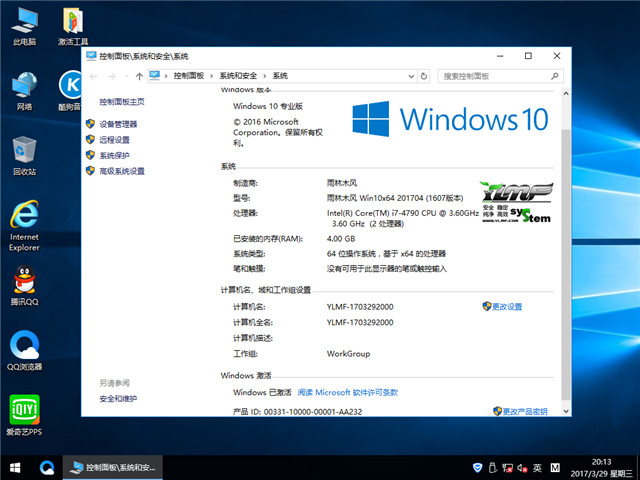This screenshot has width=640, height=480.
Task: Open 系统保护 in the left pane
Action: pos(114,156)
